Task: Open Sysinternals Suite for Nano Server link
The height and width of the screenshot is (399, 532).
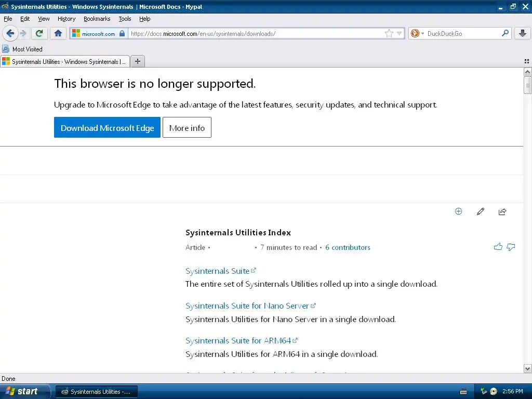Action: point(250,305)
